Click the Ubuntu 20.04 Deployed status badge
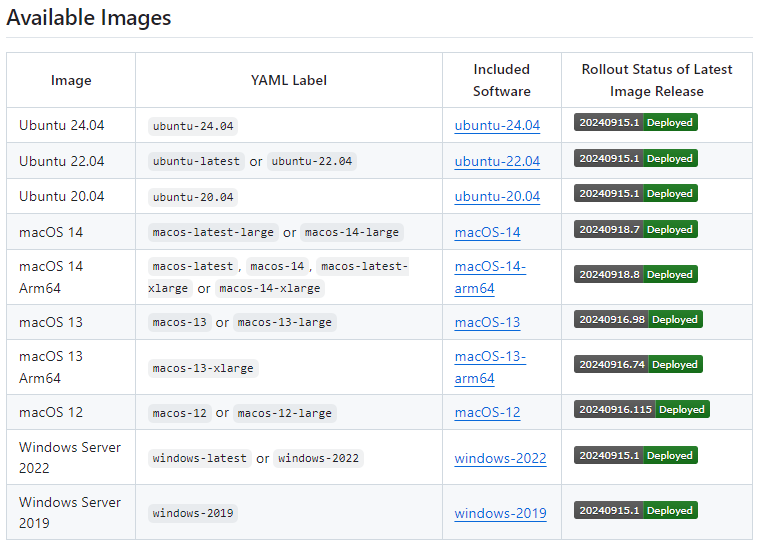This screenshot has width=761, height=547. coord(636,193)
